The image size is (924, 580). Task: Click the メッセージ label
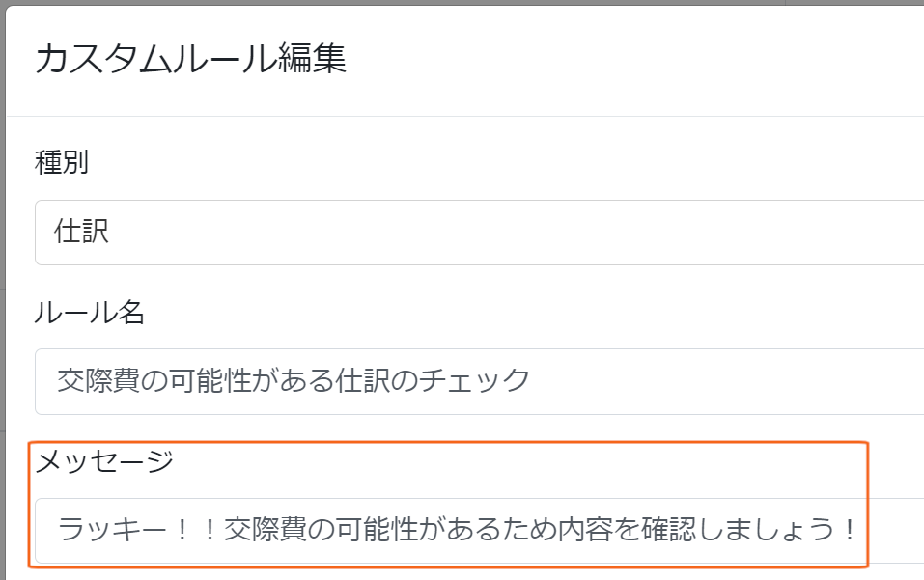click(x=104, y=460)
